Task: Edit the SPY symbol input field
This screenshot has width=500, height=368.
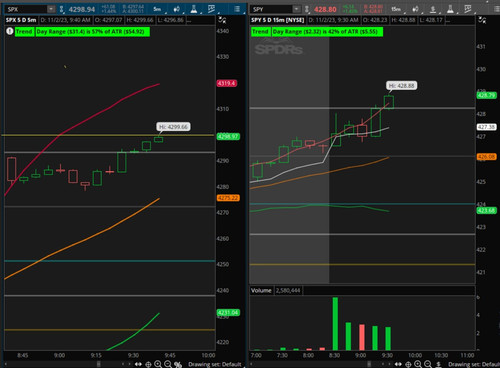Action: pos(272,9)
